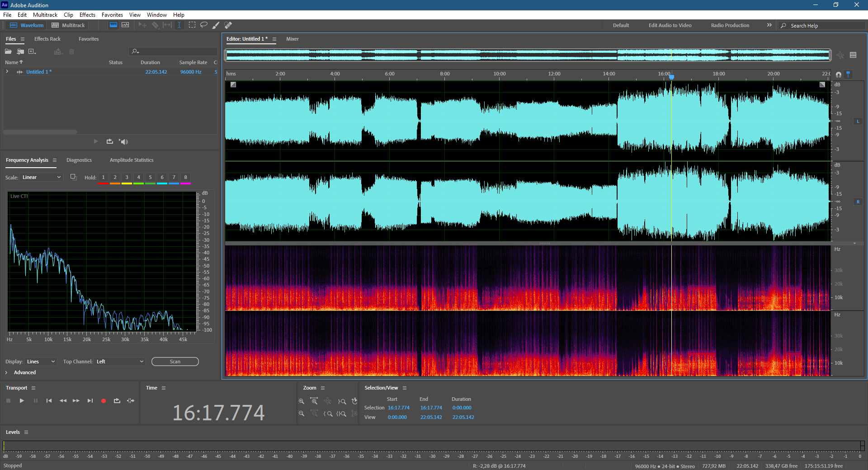Toggle Hold button 1 in Frequency Analysis

(103, 178)
